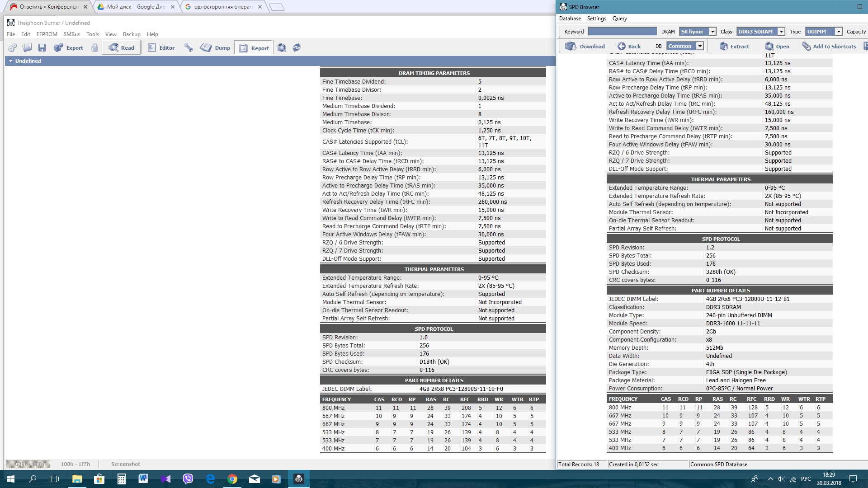This screenshot has height=488, width=868.
Task: Open the Query menu in SPD Browser
Action: pos(619,19)
